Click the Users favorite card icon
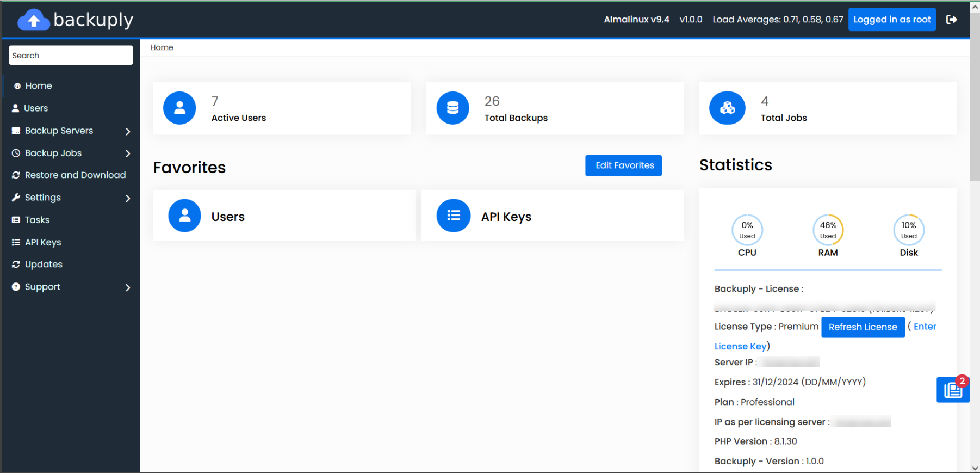The height and width of the screenshot is (473, 980). click(185, 216)
